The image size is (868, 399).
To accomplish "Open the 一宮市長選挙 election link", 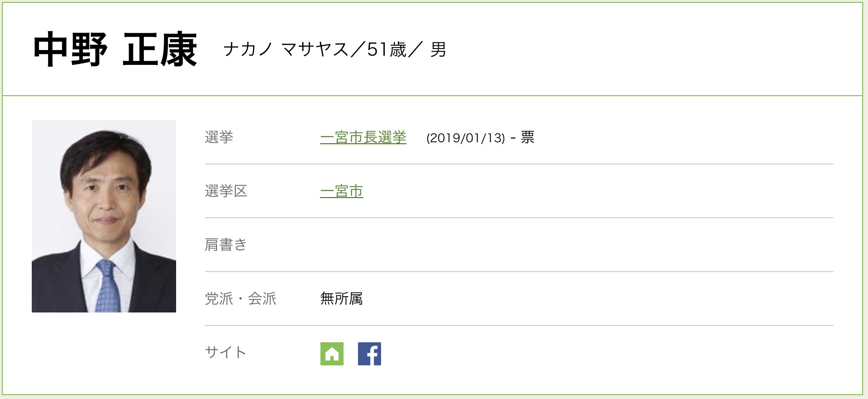I will [363, 137].
